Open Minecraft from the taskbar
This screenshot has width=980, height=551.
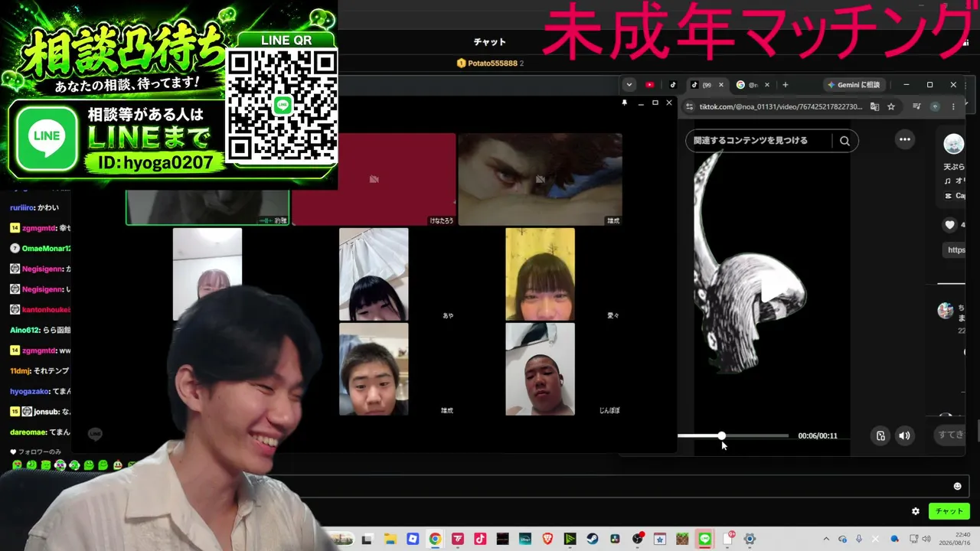pyautogui.click(x=682, y=539)
